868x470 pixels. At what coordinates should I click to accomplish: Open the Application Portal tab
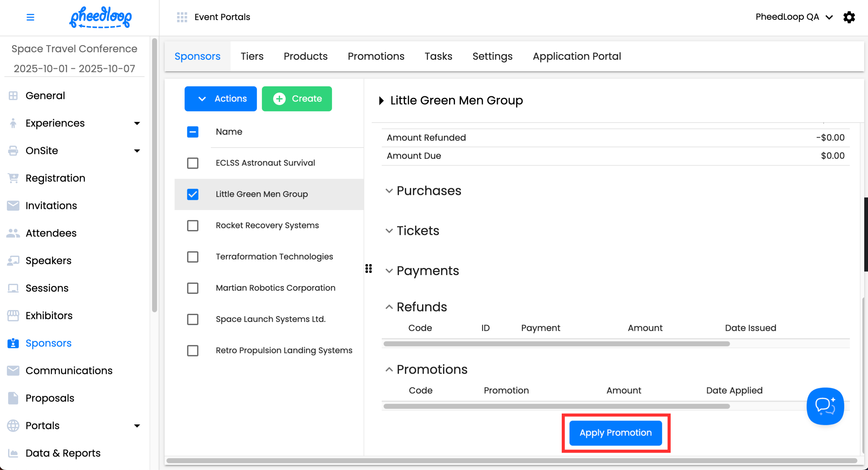click(576, 56)
